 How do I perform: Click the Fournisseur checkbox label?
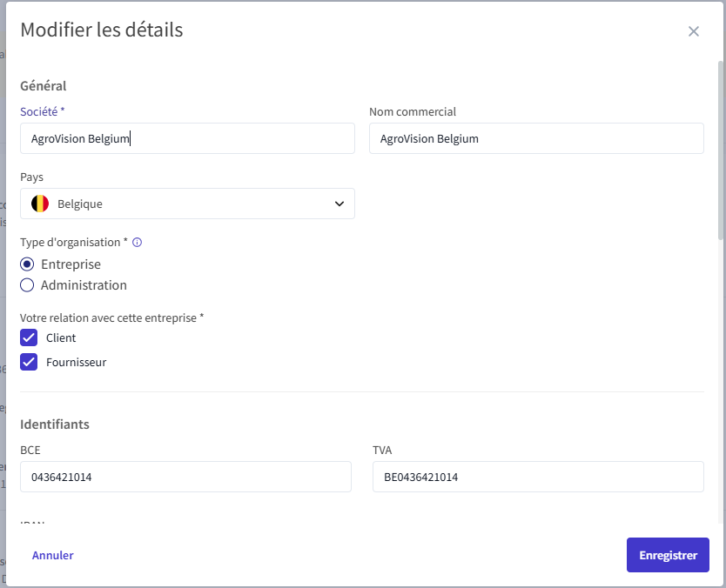click(x=76, y=362)
